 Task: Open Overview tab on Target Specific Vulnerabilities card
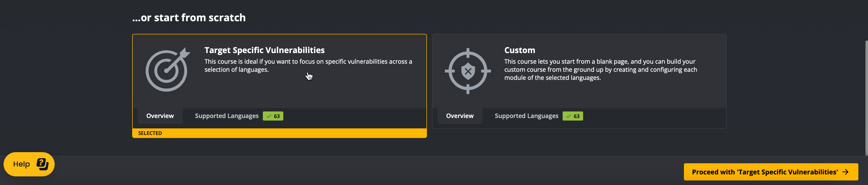[160, 116]
